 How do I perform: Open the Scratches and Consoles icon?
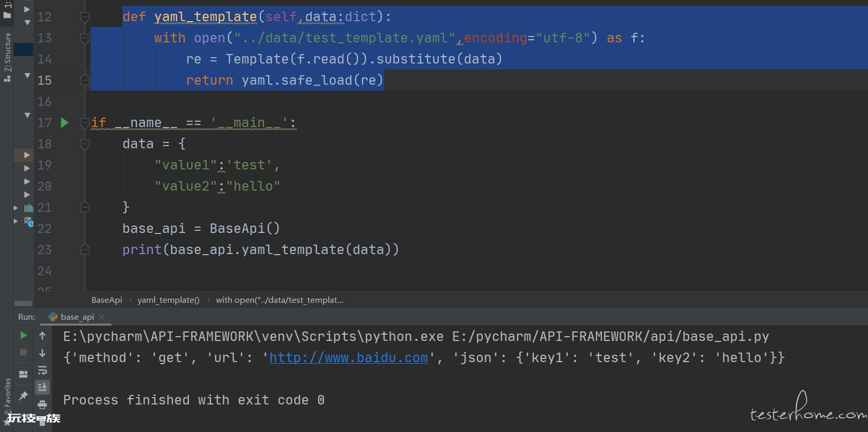(29, 222)
